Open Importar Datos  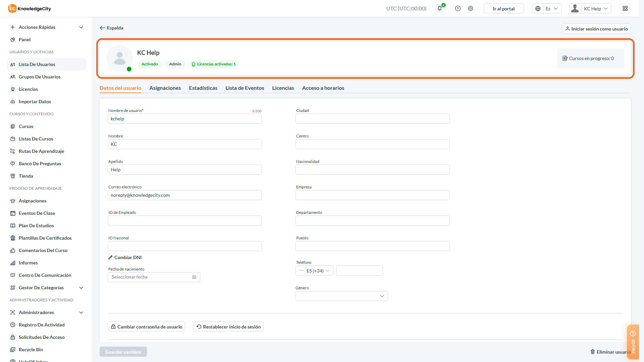click(47, 102)
